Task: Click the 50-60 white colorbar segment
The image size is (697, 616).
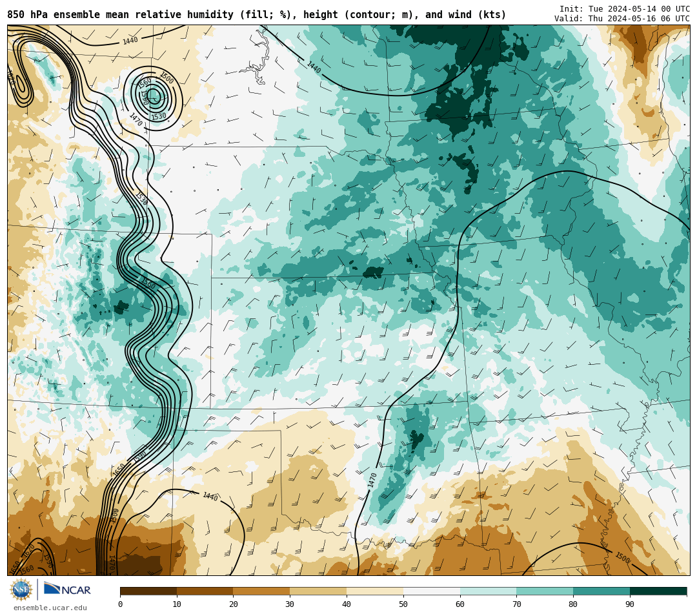Action: click(432, 591)
